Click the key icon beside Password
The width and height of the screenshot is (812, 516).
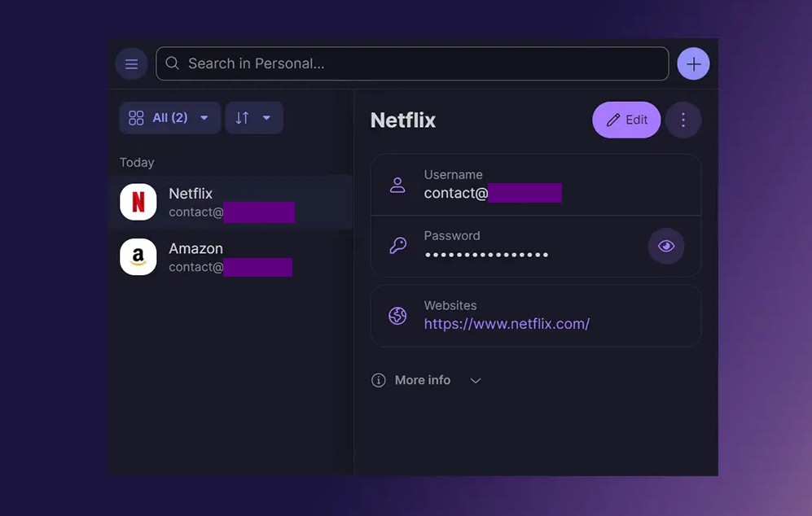[397, 246]
